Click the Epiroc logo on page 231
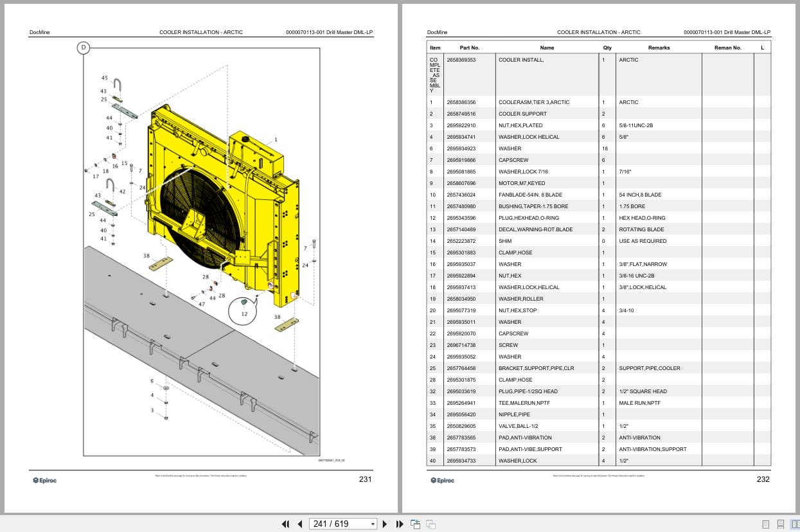800x532 pixels. [x=44, y=480]
